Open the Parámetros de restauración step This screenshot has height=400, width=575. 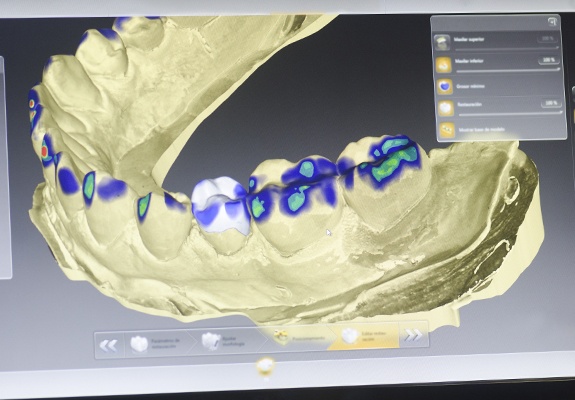[157, 344]
